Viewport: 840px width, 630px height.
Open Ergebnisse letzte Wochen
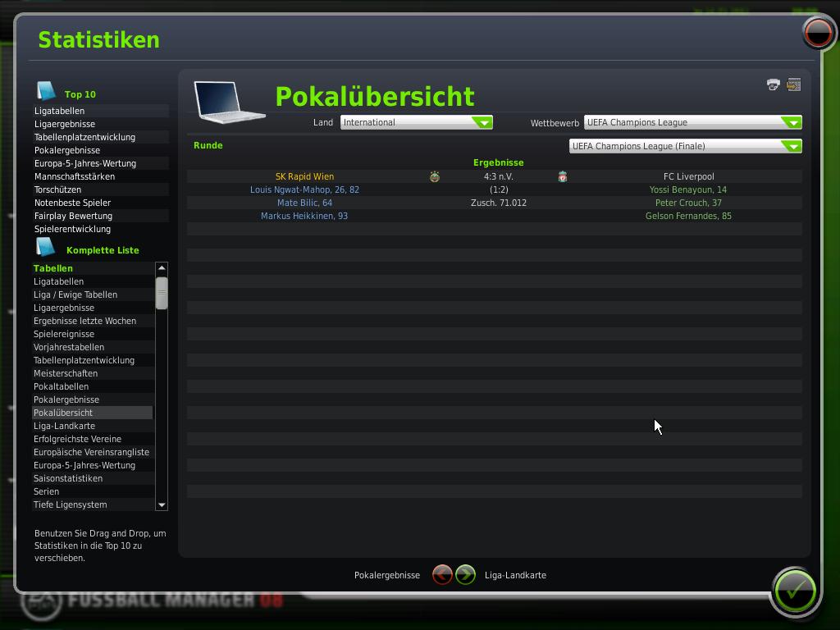84,321
